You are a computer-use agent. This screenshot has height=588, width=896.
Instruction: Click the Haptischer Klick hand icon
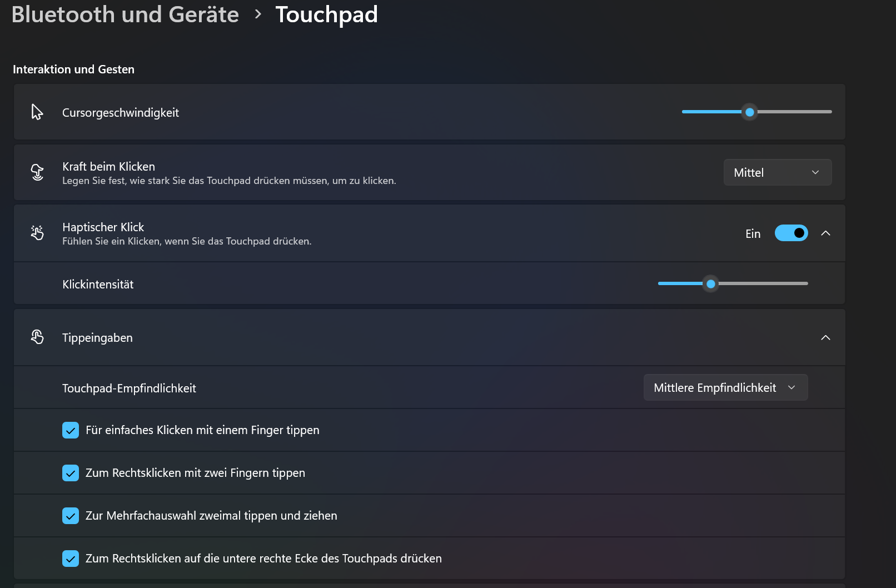[x=37, y=233]
